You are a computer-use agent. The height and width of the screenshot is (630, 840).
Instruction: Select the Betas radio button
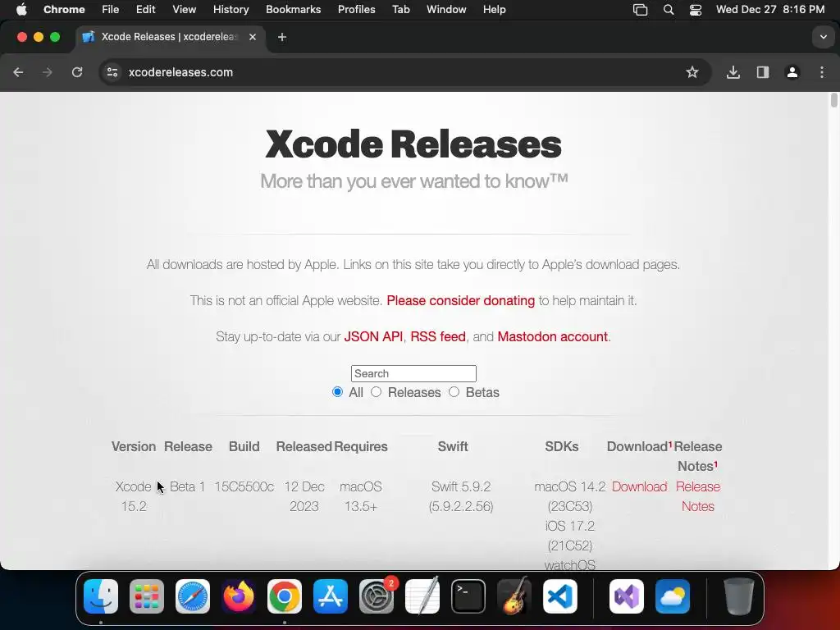click(454, 392)
